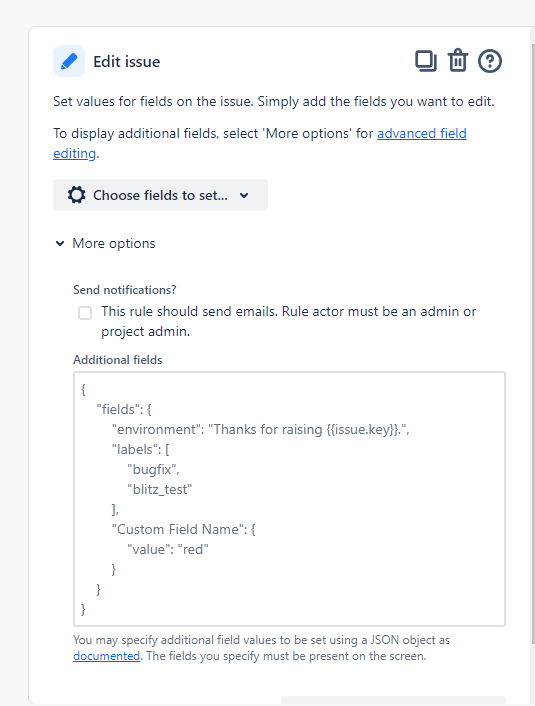Image resolution: width=535 pixels, height=706 pixels.
Task: Click the "environment" line in the JSON
Action: point(260,429)
